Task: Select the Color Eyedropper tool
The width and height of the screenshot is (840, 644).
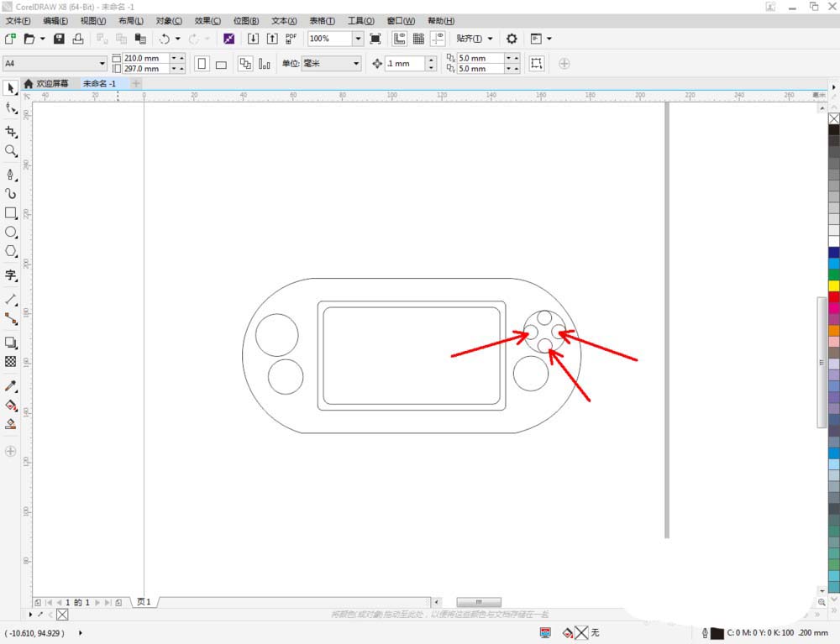Action: click(x=10, y=386)
